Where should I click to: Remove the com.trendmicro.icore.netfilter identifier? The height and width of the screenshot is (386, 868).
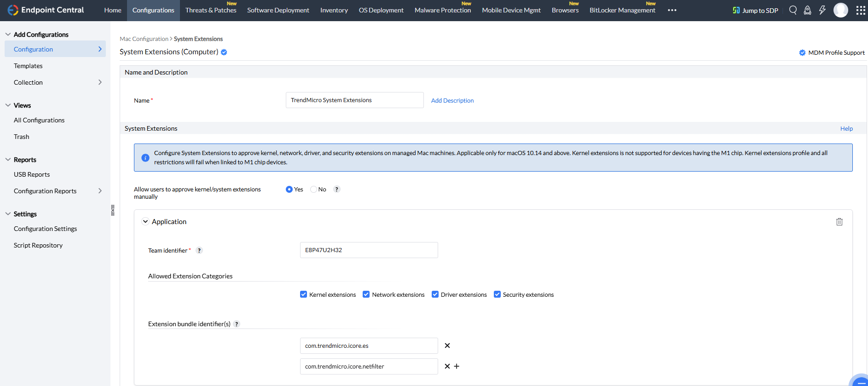tap(447, 366)
